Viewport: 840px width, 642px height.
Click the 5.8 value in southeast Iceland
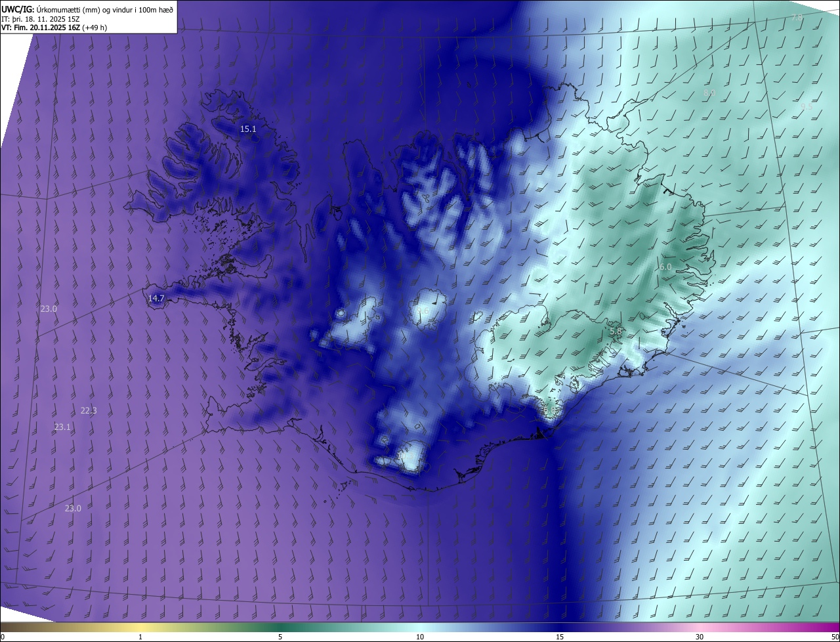pos(616,332)
